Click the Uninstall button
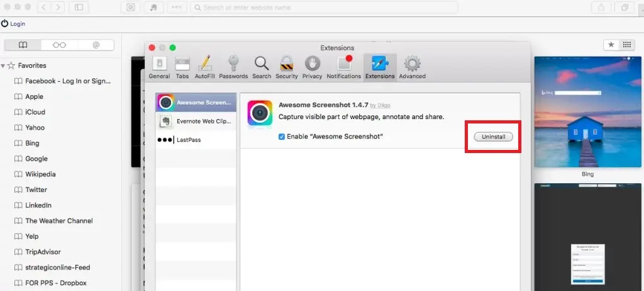The image size is (644, 291). (x=493, y=137)
